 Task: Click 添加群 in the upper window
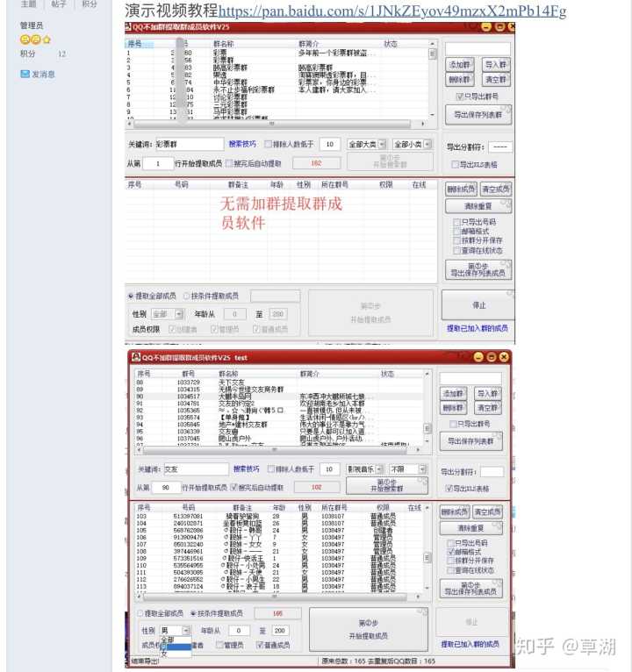tap(460, 65)
